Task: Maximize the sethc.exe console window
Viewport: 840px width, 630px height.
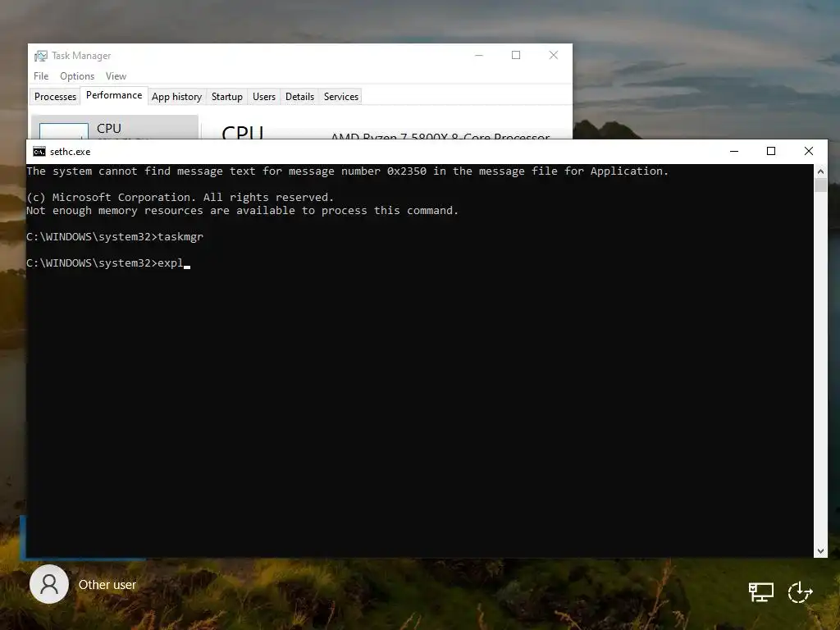Action: point(771,152)
